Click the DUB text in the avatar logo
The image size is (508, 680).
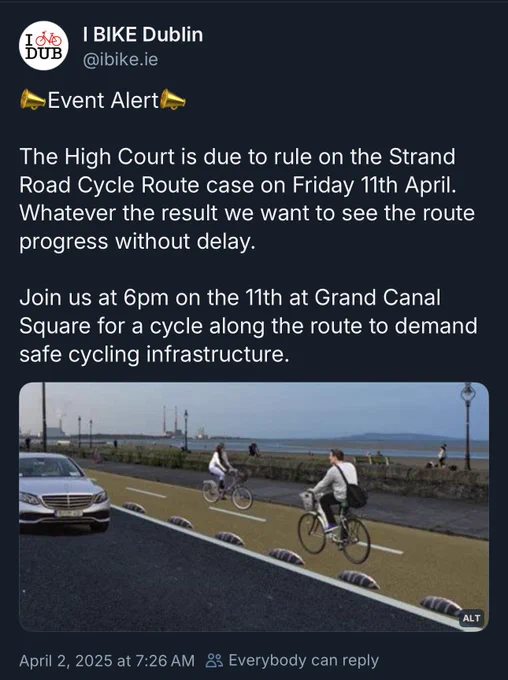click(43, 53)
